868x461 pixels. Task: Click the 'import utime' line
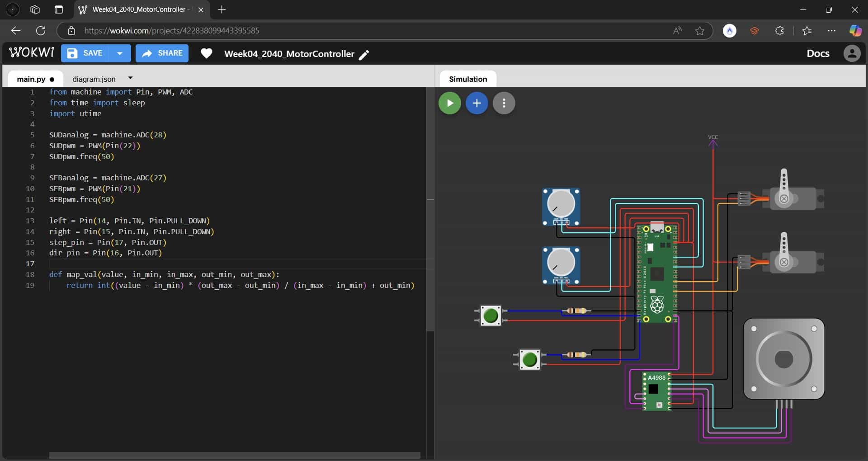click(75, 113)
